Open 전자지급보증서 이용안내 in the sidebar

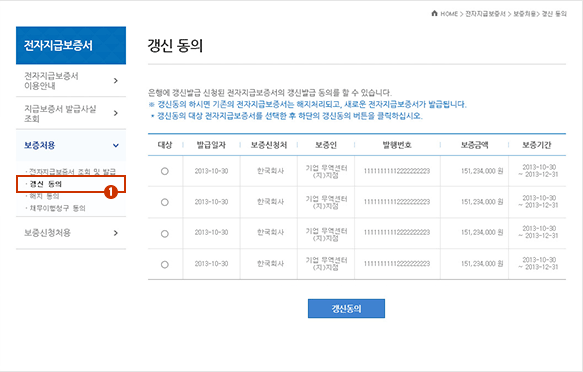(51, 81)
